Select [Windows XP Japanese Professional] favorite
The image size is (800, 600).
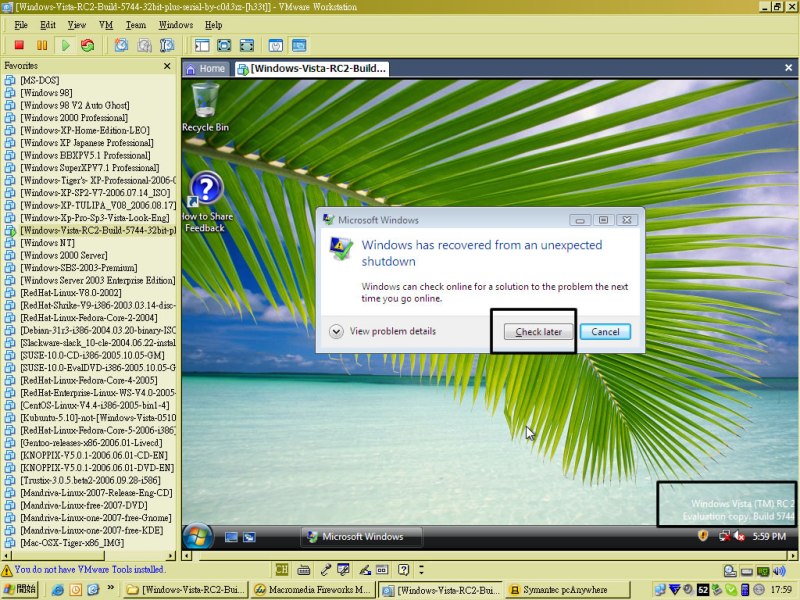pos(87,143)
